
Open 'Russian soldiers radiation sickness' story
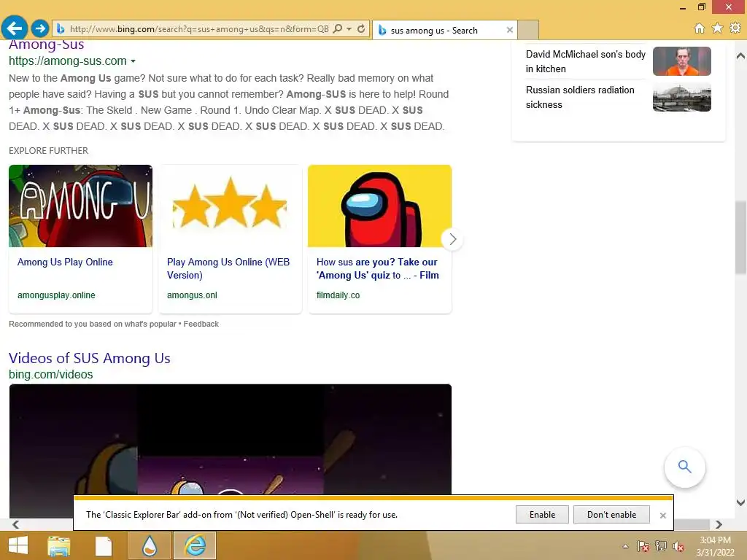click(x=580, y=97)
